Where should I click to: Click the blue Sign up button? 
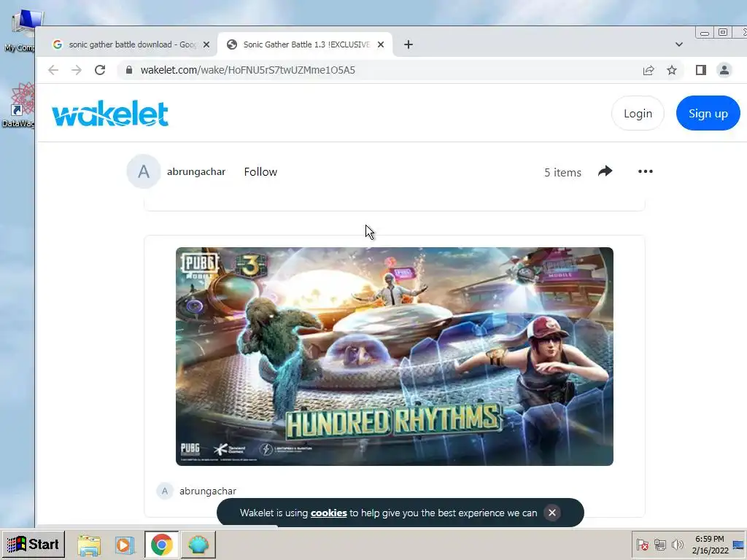(x=708, y=113)
